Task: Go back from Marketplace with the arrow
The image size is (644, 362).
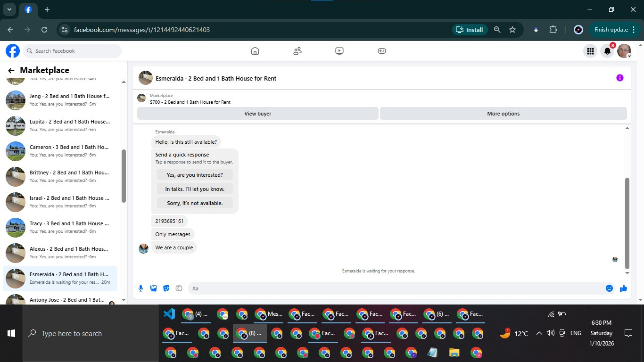Action: tap(11, 70)
